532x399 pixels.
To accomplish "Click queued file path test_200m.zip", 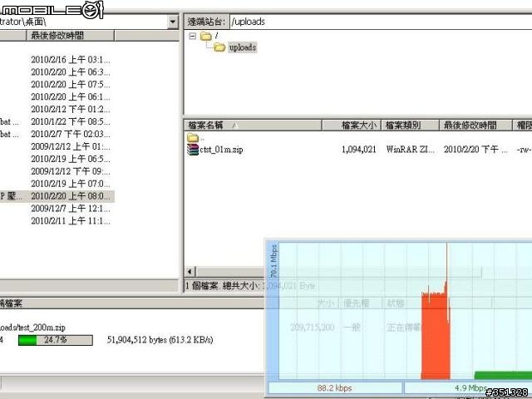I will click(33, 328).
